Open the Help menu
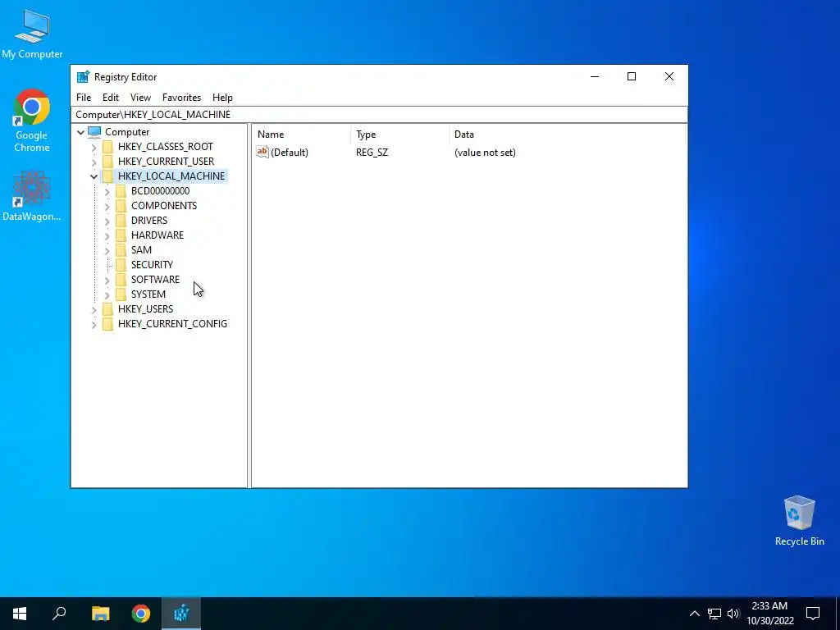 [222, 98]
